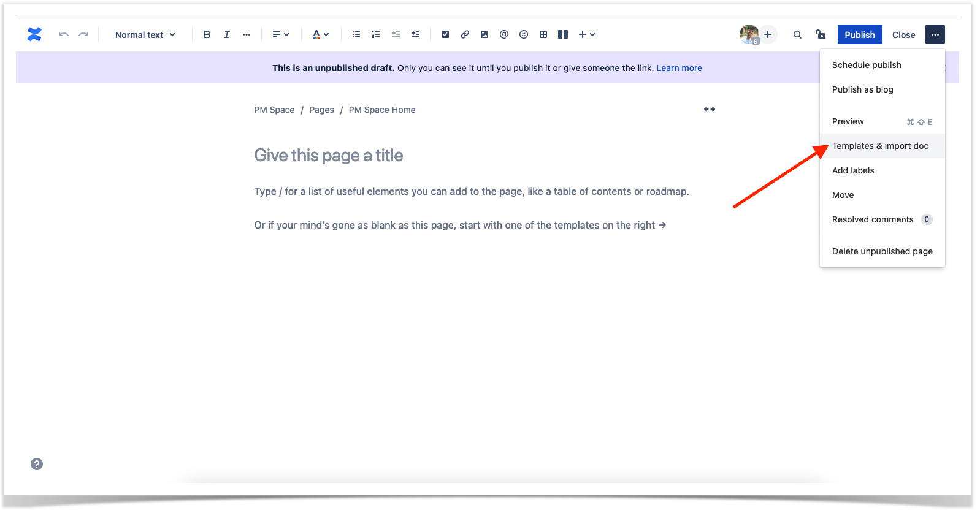The height and width of the screenshot is (513, 980).
Task: Open Templates & import doc
Action: point(882,146)
